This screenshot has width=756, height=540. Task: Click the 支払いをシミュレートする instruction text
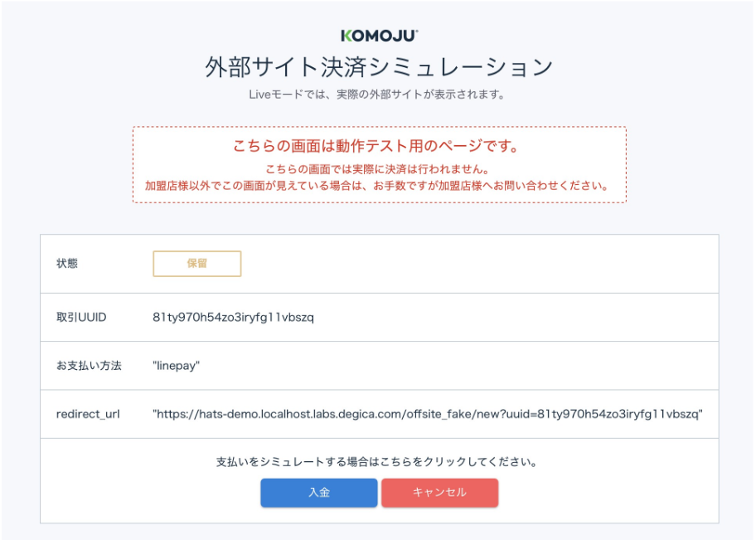(x=378, y=461)
